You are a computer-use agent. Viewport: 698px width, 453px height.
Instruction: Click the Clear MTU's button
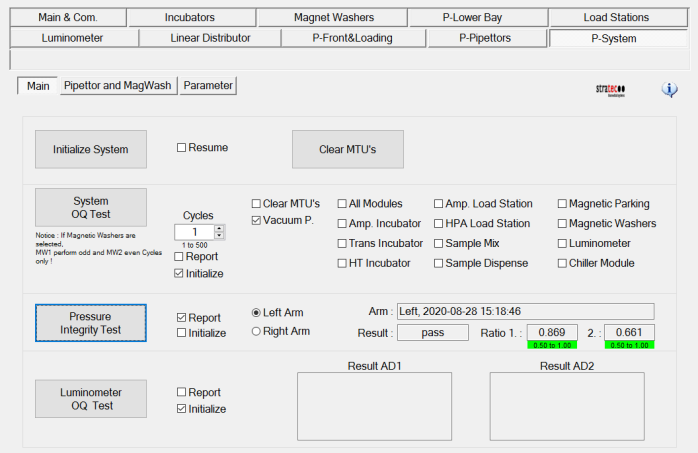(347, 149)
